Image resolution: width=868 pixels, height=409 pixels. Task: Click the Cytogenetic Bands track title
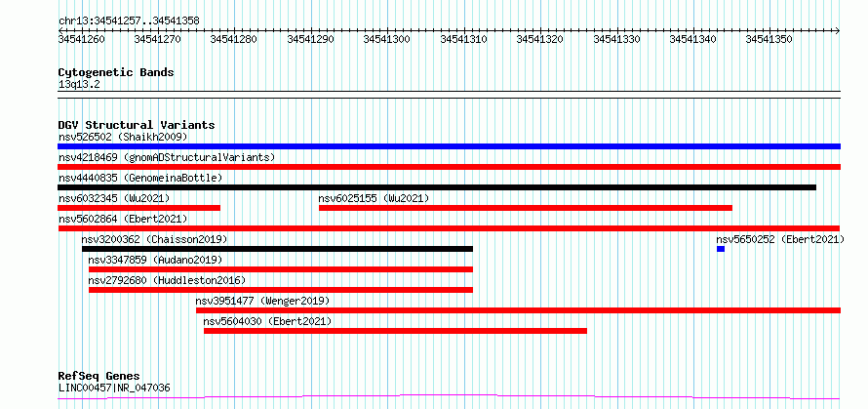pos(116,72)
